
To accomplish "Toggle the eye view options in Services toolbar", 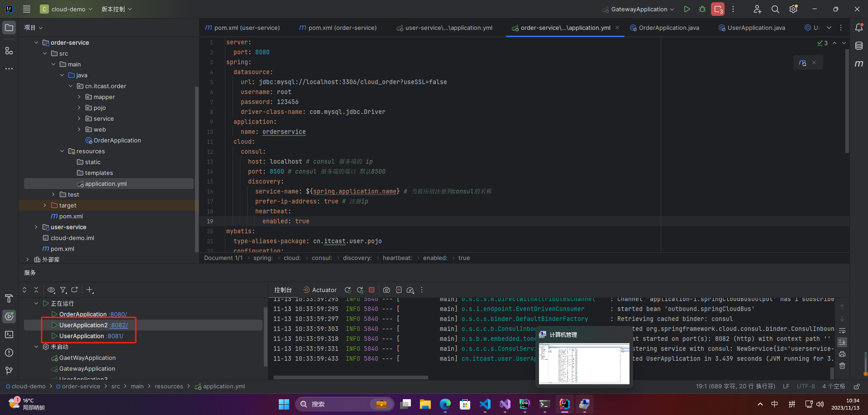I will [51, 290].
